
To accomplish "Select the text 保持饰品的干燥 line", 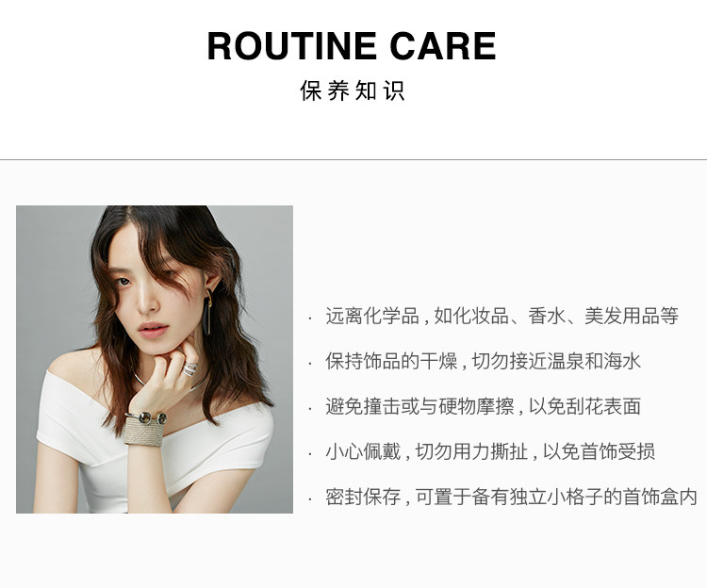I will point(483,361).
